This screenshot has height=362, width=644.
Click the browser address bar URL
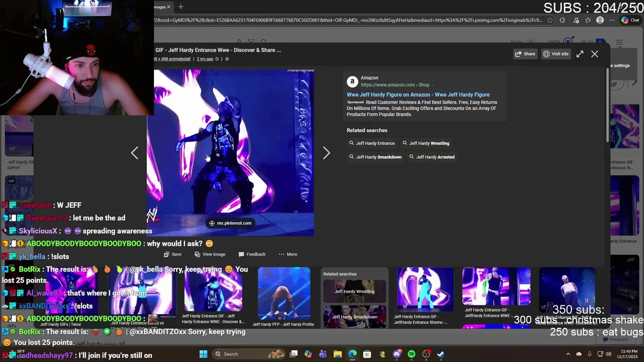pos(348,20)
